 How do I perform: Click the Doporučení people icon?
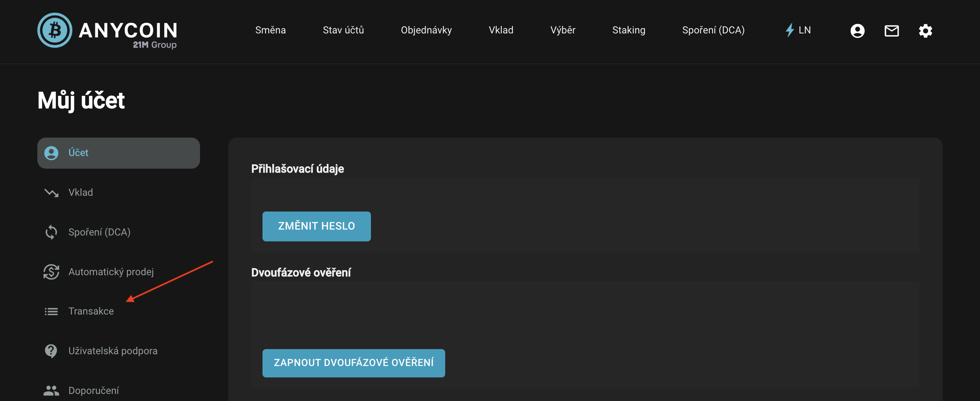[x=51, y=390]
